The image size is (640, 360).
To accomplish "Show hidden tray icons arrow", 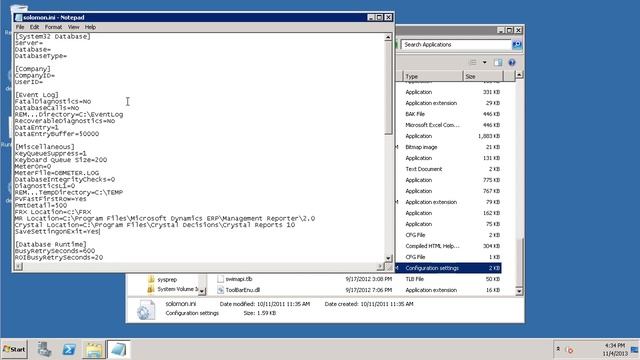I will (558, 349).
